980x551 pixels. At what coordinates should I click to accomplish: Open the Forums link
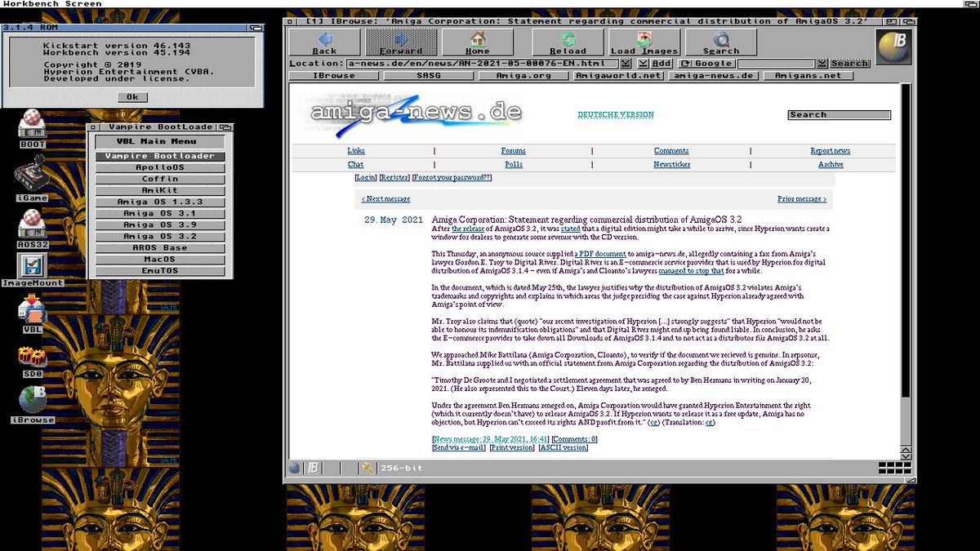[514, 150]
